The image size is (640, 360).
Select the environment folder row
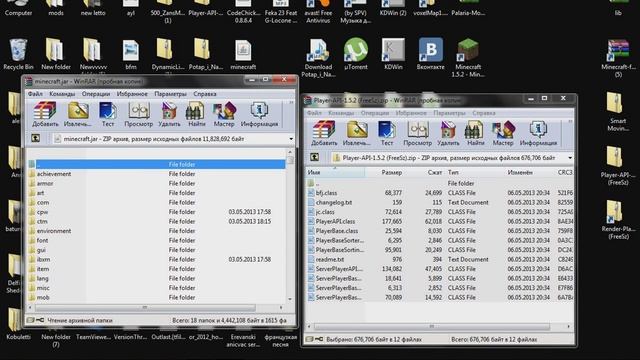(x=156, y=231)
